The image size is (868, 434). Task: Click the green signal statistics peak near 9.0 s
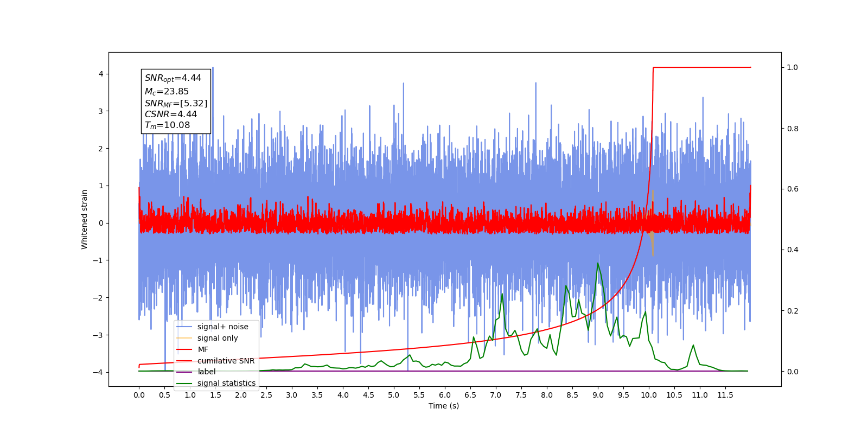pyautogui.click(x=598, y=264)
